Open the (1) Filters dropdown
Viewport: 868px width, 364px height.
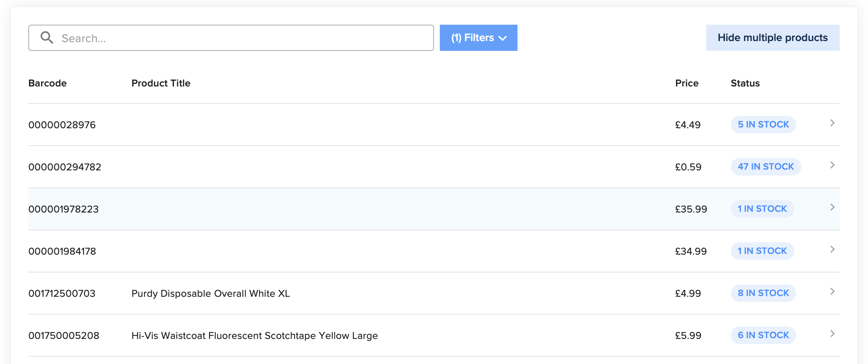coord(478,38)
